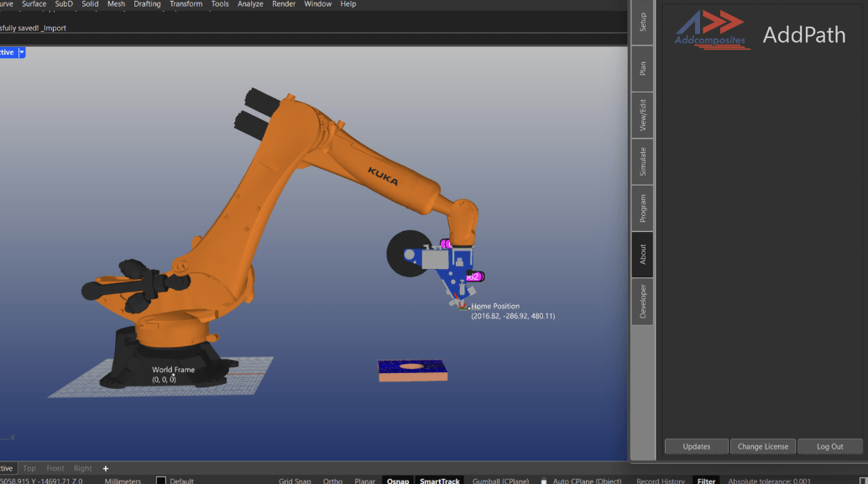Switch to the Setup tab in AddPath
The image size is (868, 484).
pyautogui.click(x=642, y=22)
